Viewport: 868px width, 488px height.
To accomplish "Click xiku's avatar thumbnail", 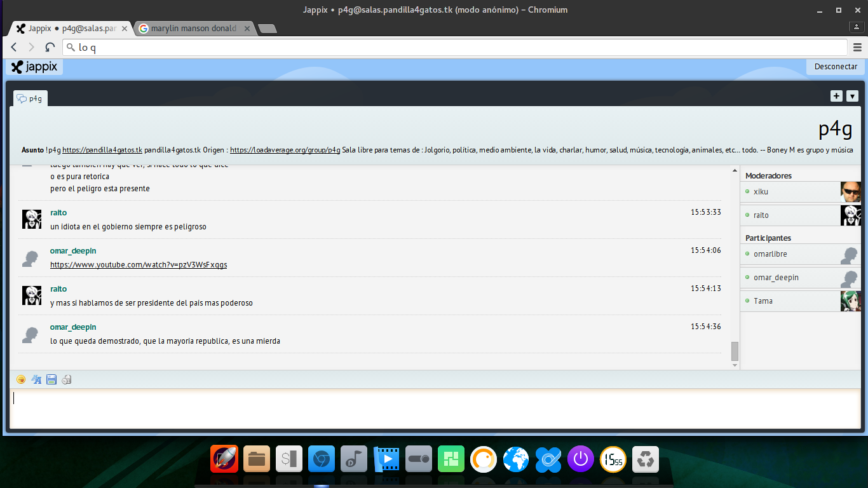I will click(851, 192).
